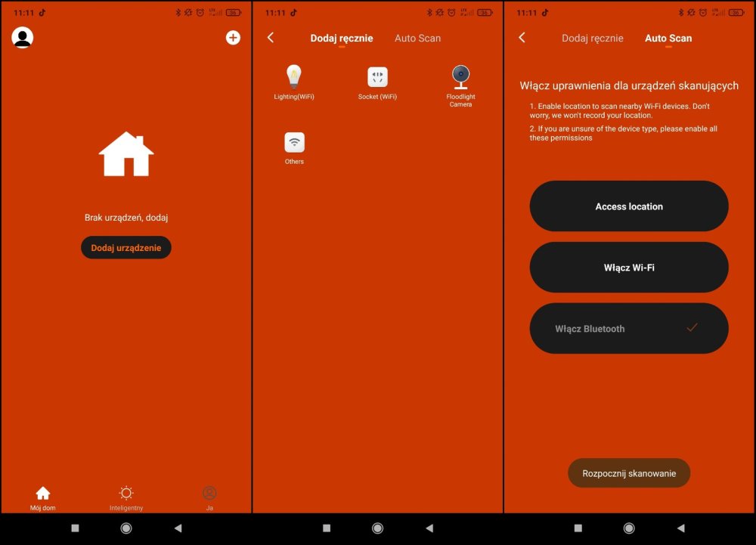Select the Lighting(WiFi) bulb icon
The width and height of the screenshot is (756, 545).
[x=294, y=77]
